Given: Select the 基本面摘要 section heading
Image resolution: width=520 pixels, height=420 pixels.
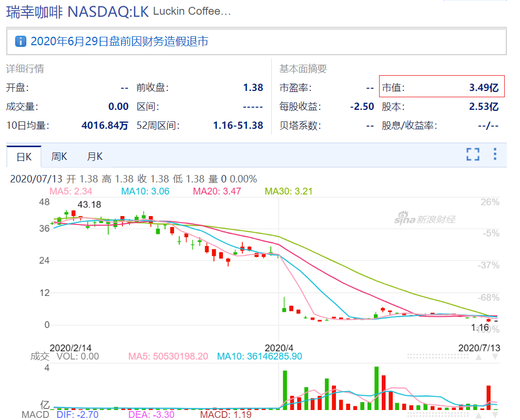Looking at the screenshot, I should pos(303,69).
